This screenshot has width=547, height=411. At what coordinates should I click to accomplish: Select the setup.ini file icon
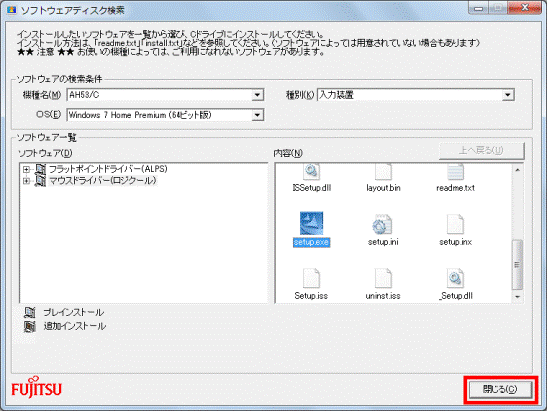coord(382,224)
